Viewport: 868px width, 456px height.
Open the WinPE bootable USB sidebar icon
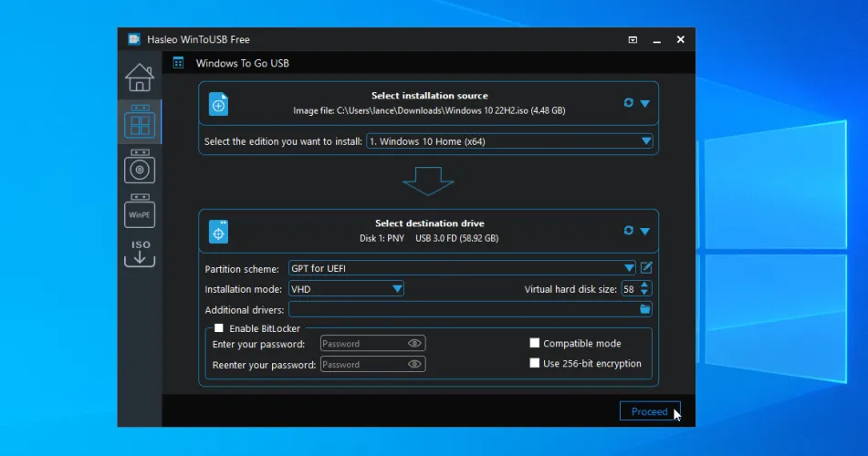(140, 212)
